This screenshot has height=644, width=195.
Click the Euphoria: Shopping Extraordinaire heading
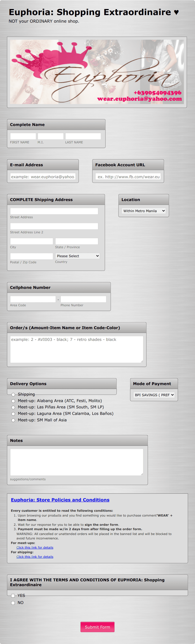point(94,12)
